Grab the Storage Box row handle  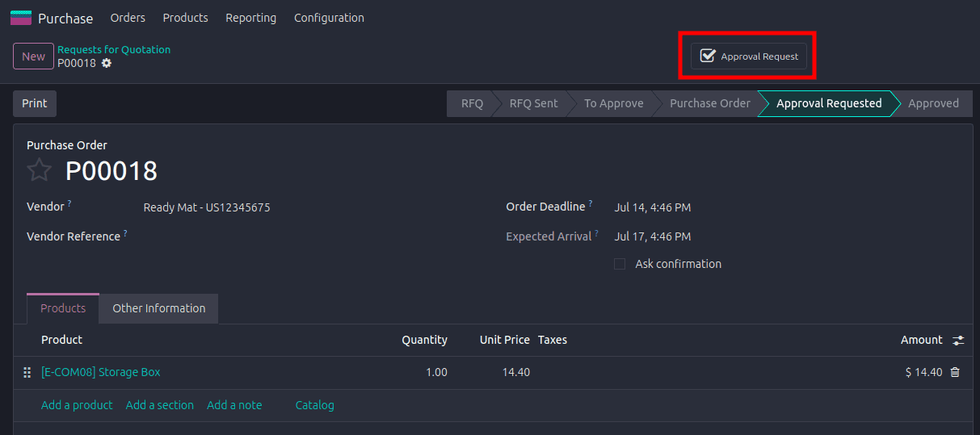27,373
